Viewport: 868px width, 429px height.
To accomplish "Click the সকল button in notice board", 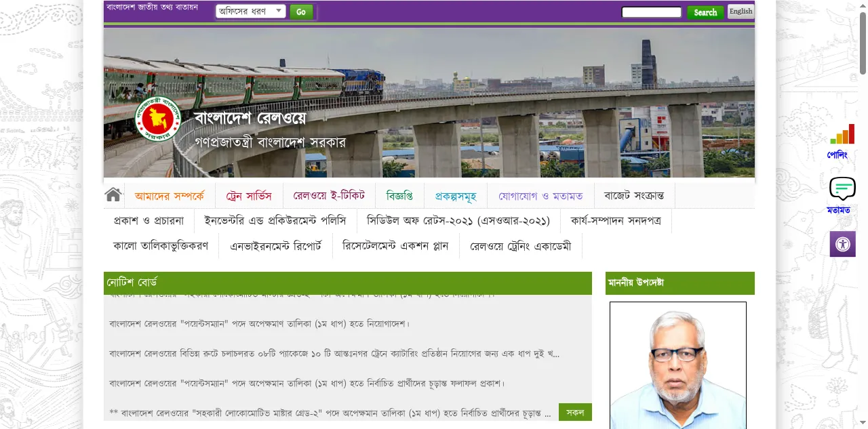I will (575, 412).
